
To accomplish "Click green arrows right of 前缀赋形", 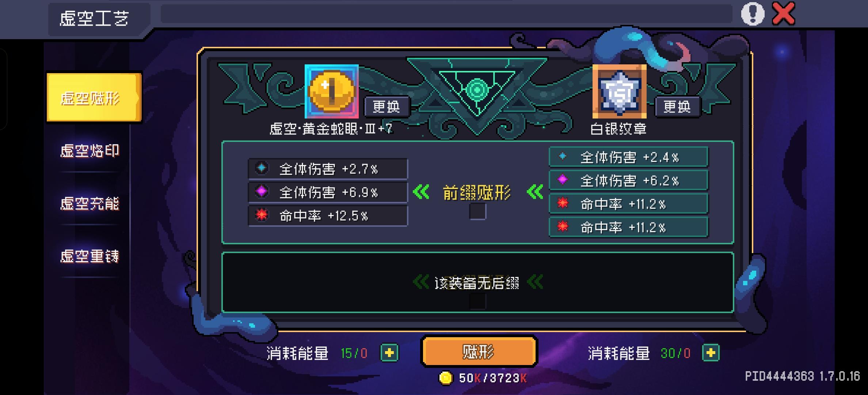I will (x=535, y=192).
